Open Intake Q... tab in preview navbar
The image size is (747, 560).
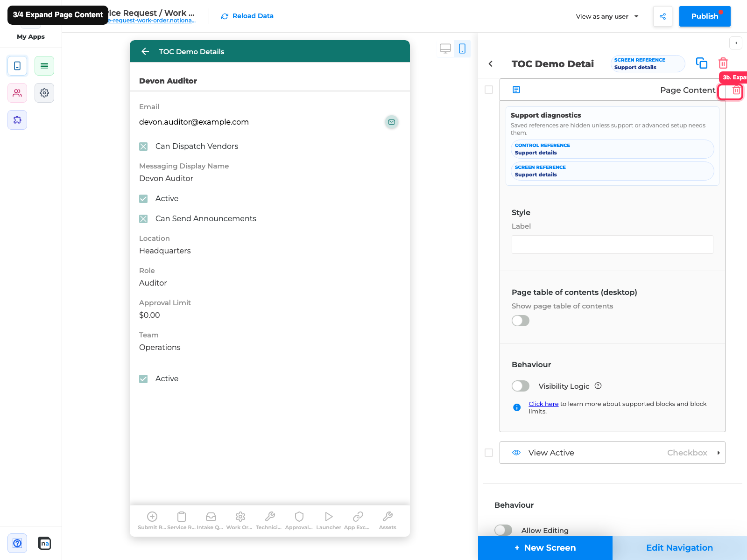coord(211,521)
